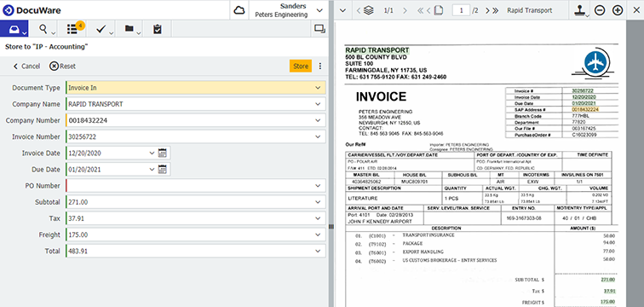Go to previous document in stack
The image size is (644, 307).
(x=358, y=11)
